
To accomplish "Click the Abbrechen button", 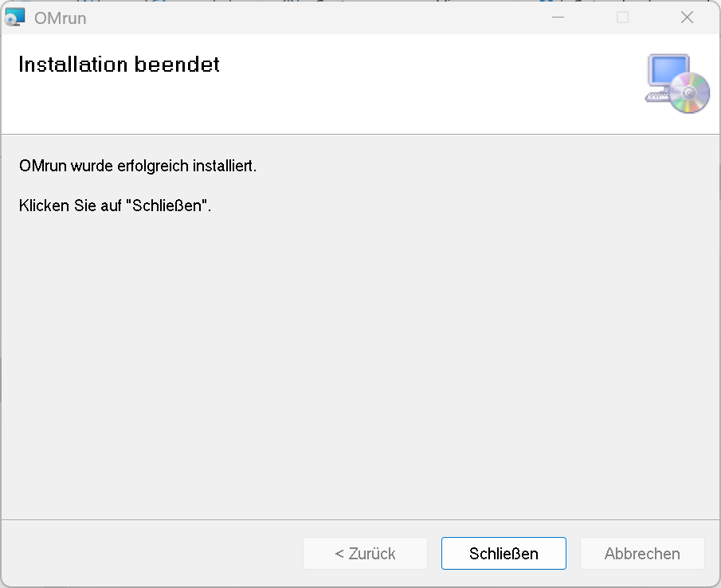I will point(642,553).
